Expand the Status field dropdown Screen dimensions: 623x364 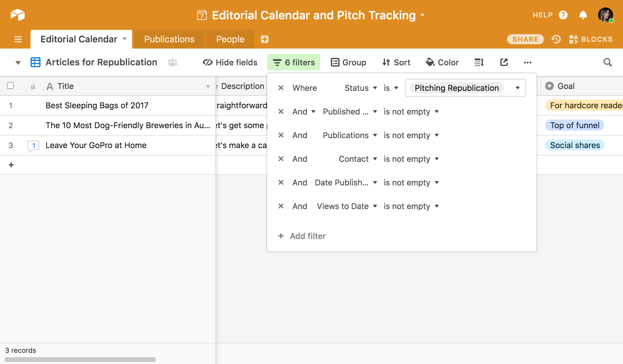coord(361,88)
